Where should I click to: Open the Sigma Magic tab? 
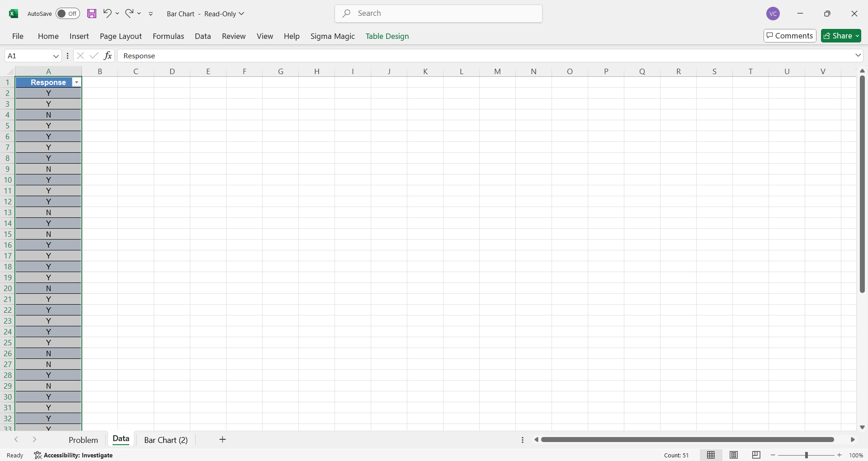click(x=333, y=36)
